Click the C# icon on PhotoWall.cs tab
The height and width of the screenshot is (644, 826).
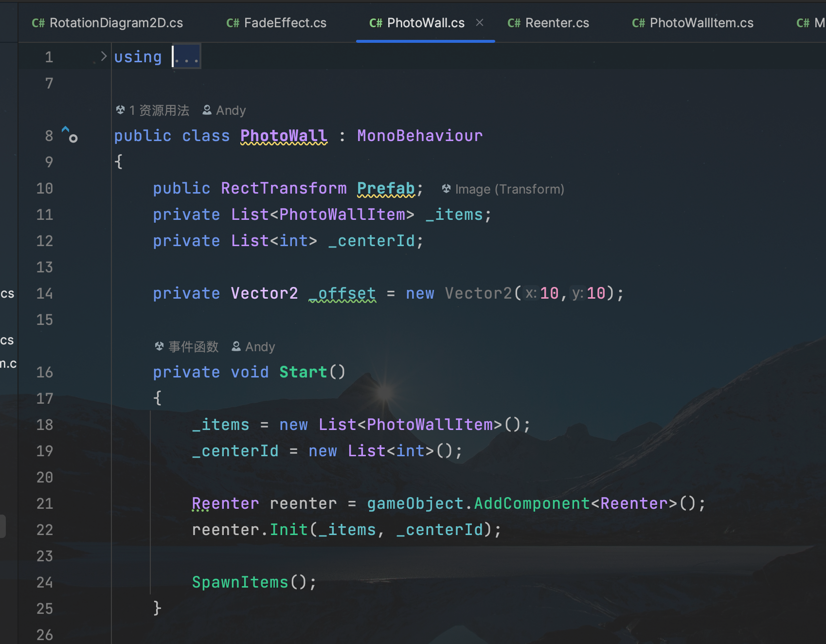point(376,23)
